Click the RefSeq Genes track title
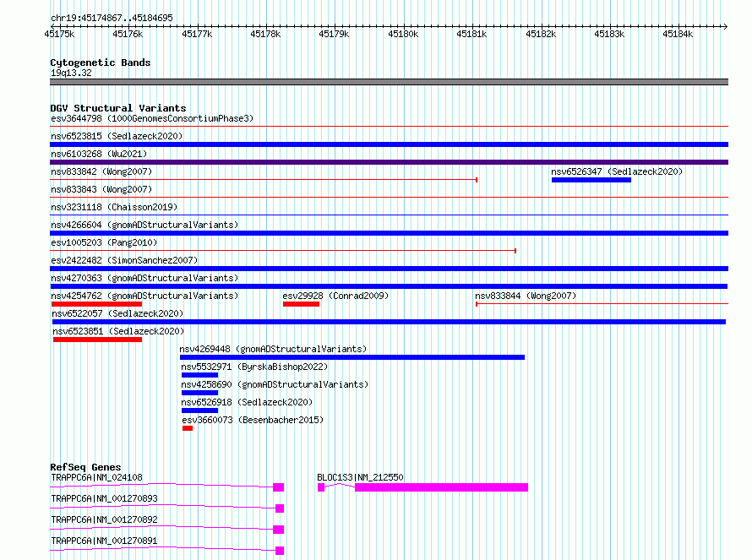Screen dimensions: 752x560 click(x=86, y=467)
